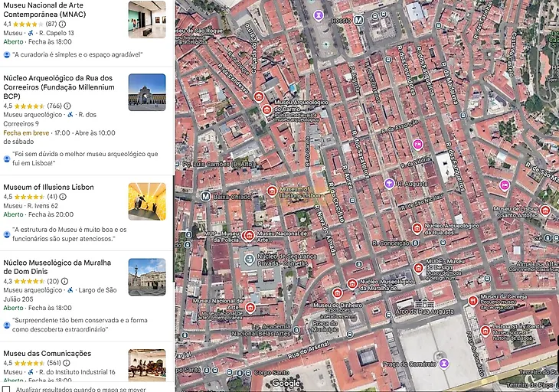Image resolution: width=559 pixels, height=392 pixels.
Task: Click the yellow Museum of Illusions thumbnail
Action: (x=147, y=201)
